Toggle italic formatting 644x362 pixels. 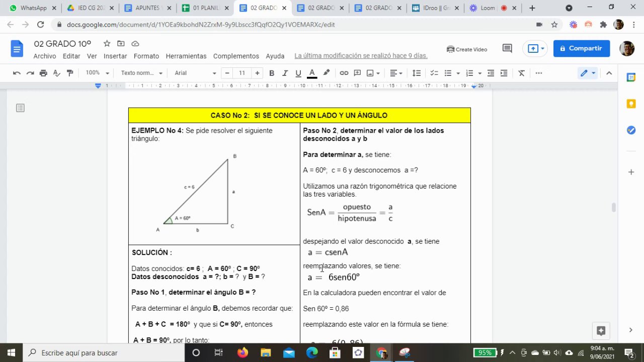(x=285, y=73)
